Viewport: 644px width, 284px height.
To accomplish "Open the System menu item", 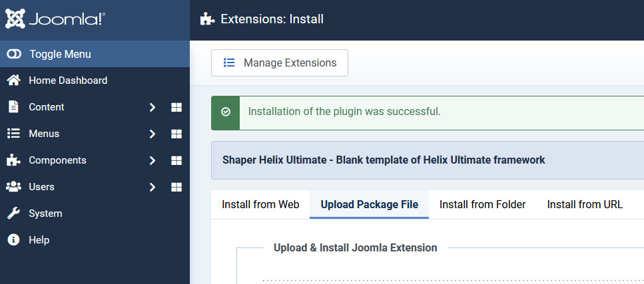I will pyautogui.click(x=45, y=213).
